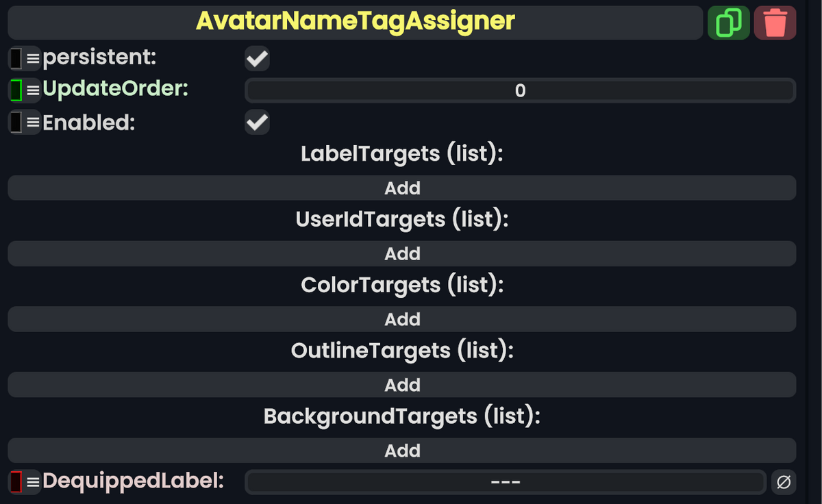
Task: Add an entry to LabelTargets
Action: tap(402, 188)
